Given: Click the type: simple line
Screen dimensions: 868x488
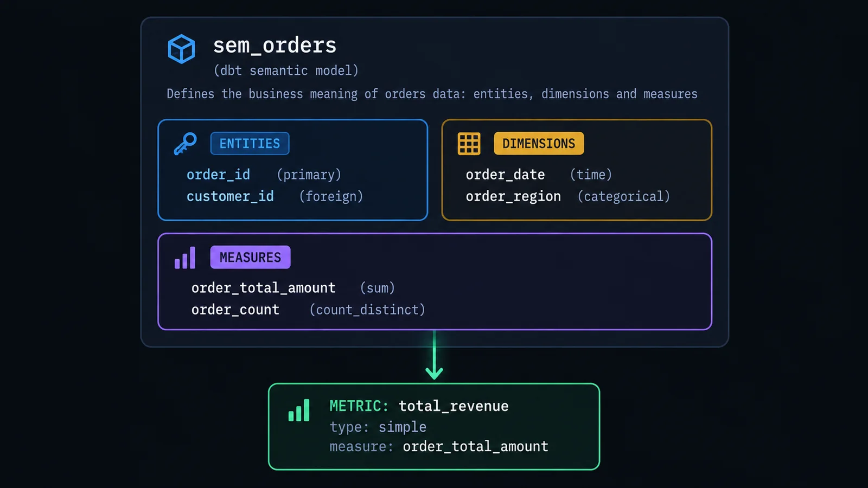Looking at the screenshot, I should pos(378,427).
